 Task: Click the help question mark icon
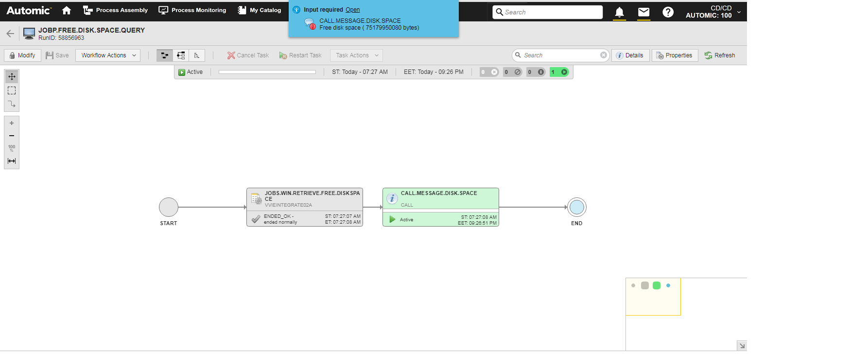pos(668,12)
